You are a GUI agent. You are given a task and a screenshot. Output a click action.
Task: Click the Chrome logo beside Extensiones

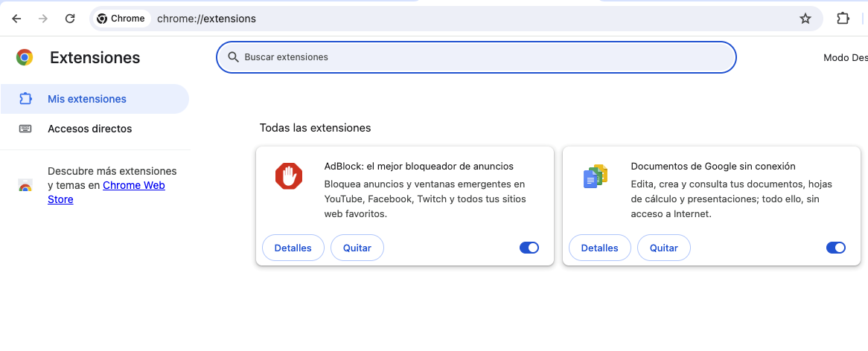point(25,57)
